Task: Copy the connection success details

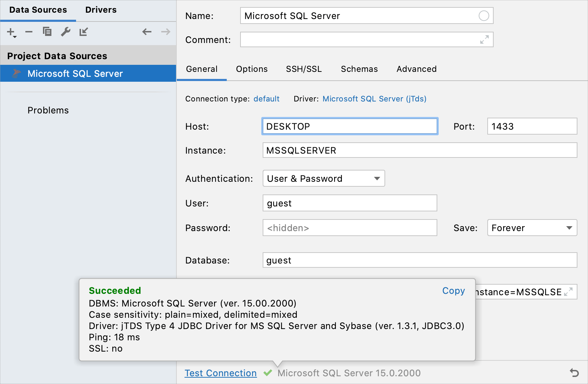Action: (x=453, y=291)
